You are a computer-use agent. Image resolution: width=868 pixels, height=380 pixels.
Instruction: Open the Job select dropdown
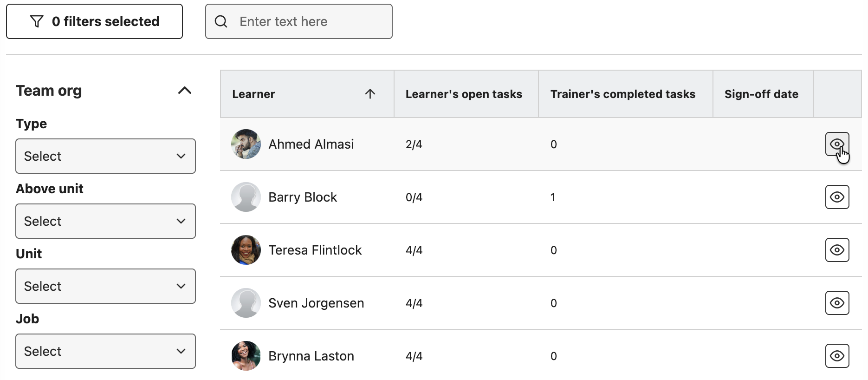pyautogui.click(x=105, y=351)
